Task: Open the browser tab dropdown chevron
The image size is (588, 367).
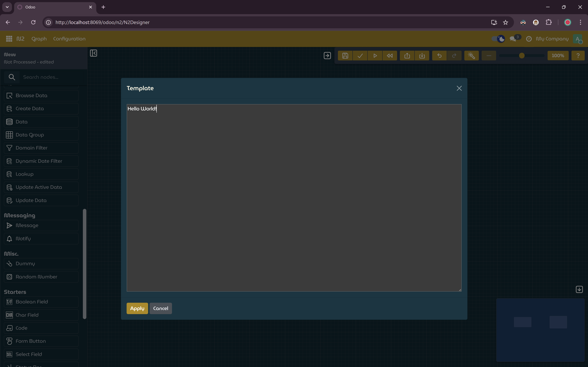Action: (7, 7)
